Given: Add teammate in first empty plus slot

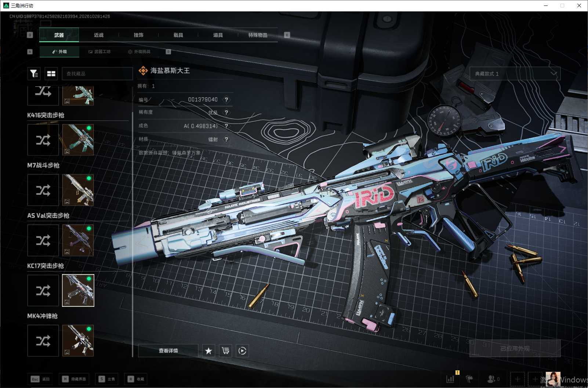Looking at the screenshot, I should pyautogui.click(x=518, y=379).
